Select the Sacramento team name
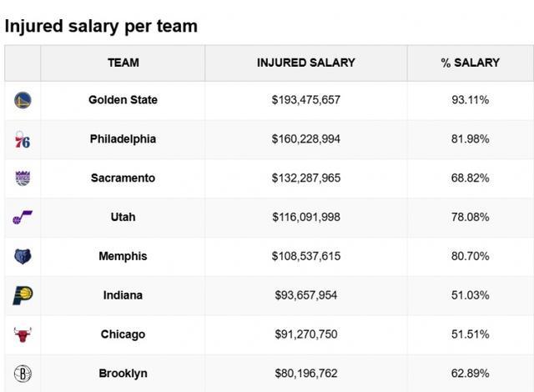The image size is (534, 392). 123,178
